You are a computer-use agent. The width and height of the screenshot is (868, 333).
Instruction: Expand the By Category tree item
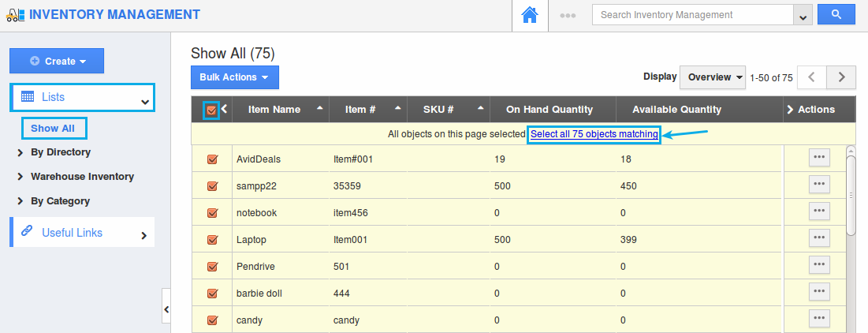click(20, 201)
